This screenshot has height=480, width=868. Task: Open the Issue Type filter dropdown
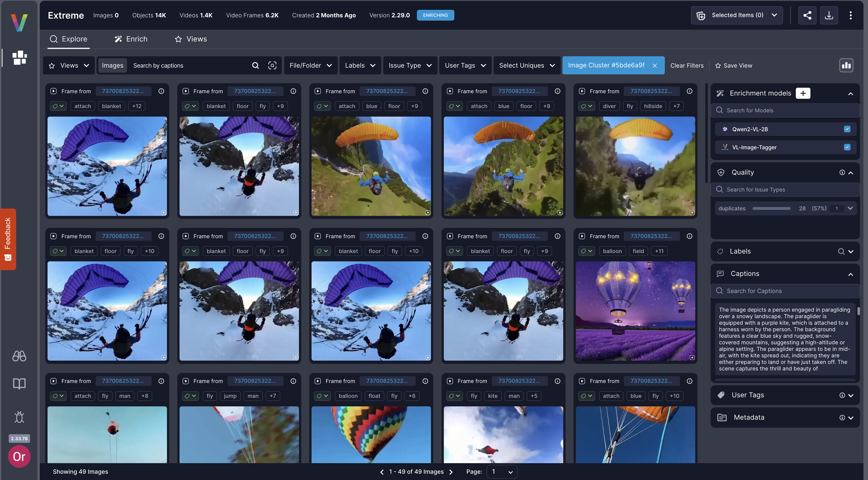pos(410,65)
